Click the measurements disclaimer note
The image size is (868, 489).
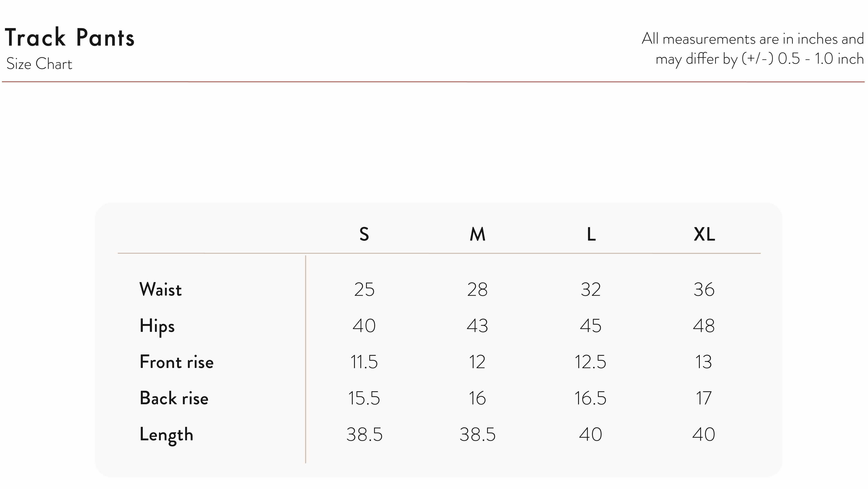[x=753, y=49]
